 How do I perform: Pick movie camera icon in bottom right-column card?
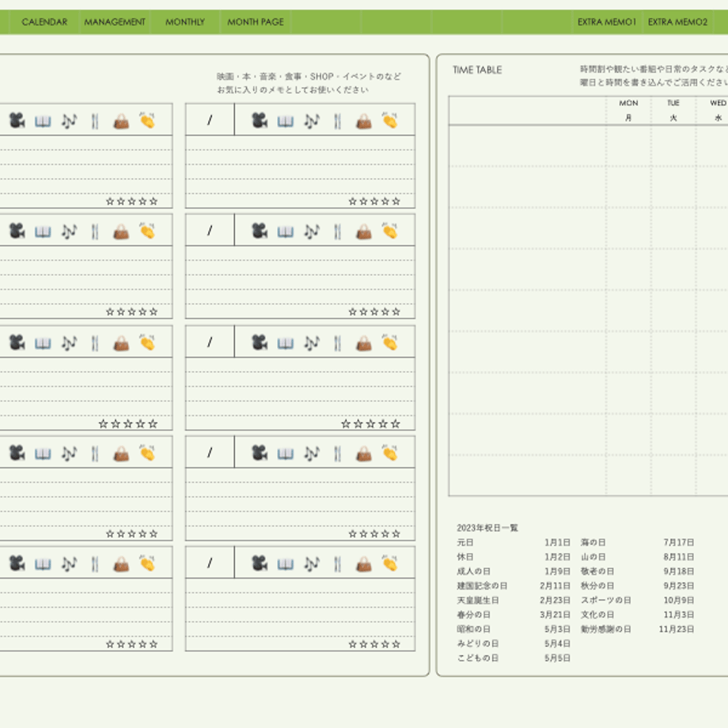260,563
